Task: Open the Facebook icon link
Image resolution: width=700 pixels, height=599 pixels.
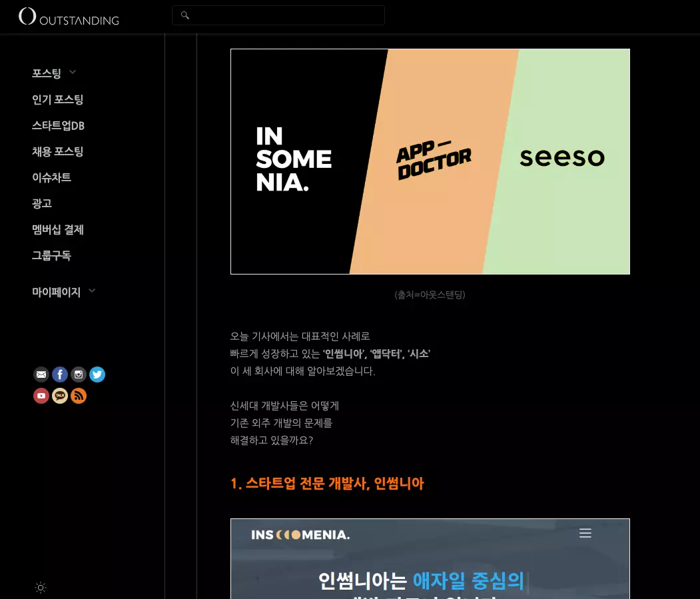Action: [60, 374]
